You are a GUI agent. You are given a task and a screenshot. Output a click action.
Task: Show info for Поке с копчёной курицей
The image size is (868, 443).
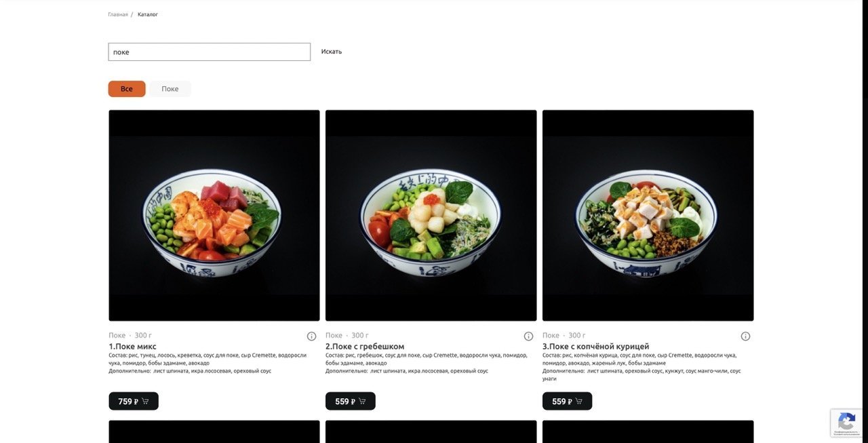point(745,336)
